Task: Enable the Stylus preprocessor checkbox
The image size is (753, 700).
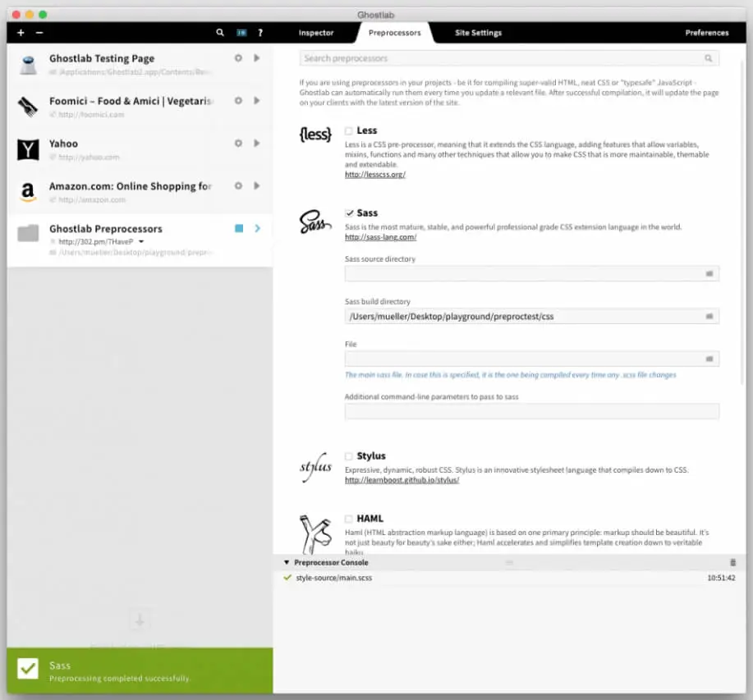Action: pyautogui.click(x=349, y=456)
